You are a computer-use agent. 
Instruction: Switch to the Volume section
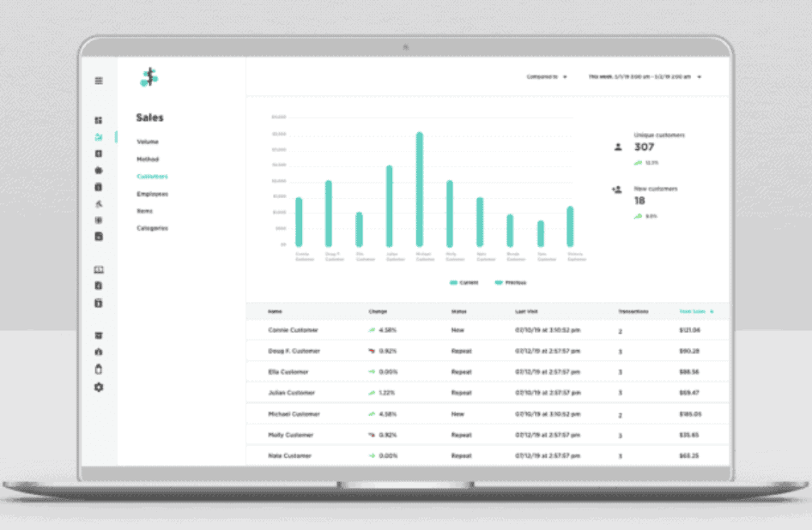click(x=147, y=141)
